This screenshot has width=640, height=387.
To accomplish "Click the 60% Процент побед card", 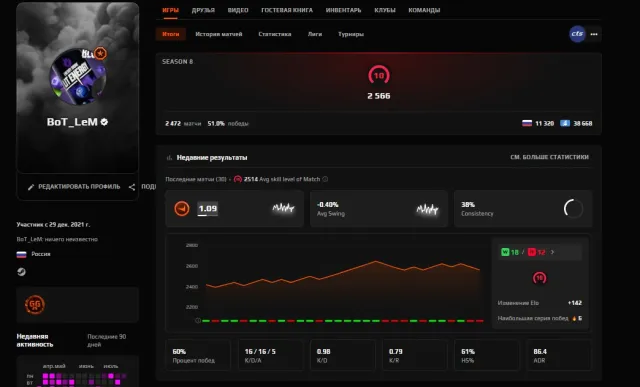I will point(198,355).
